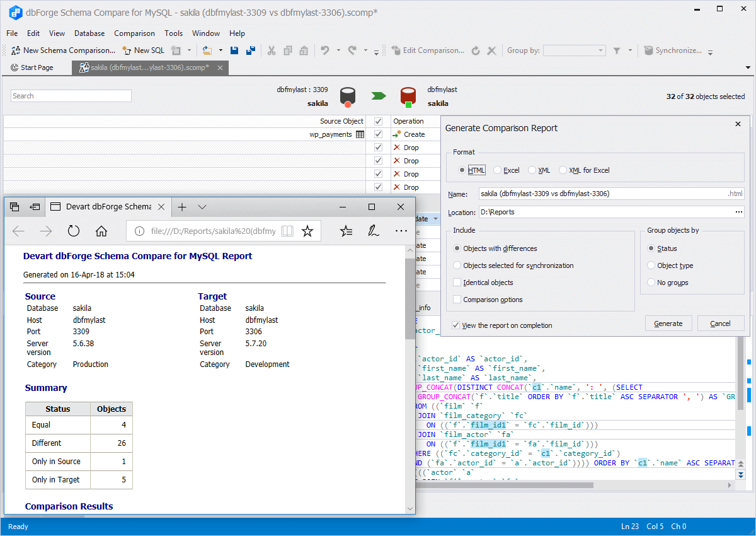Add report page to favorites star

click(x=307, y=231)
